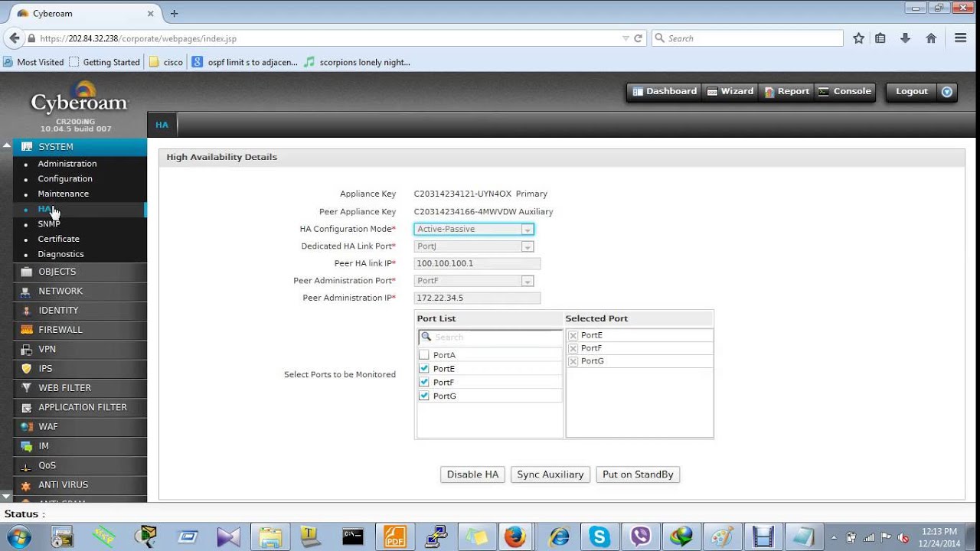
Task: Open the Console
Action: coord(844,92)
